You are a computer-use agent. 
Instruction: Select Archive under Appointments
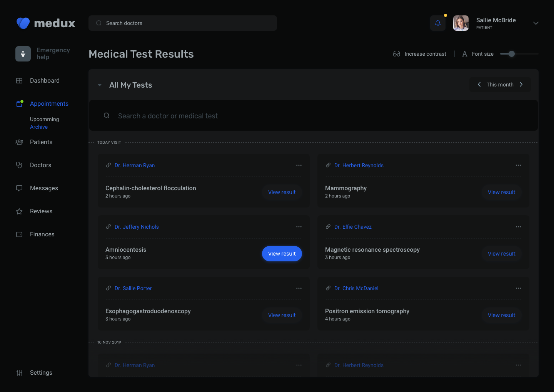click(39, 127)
